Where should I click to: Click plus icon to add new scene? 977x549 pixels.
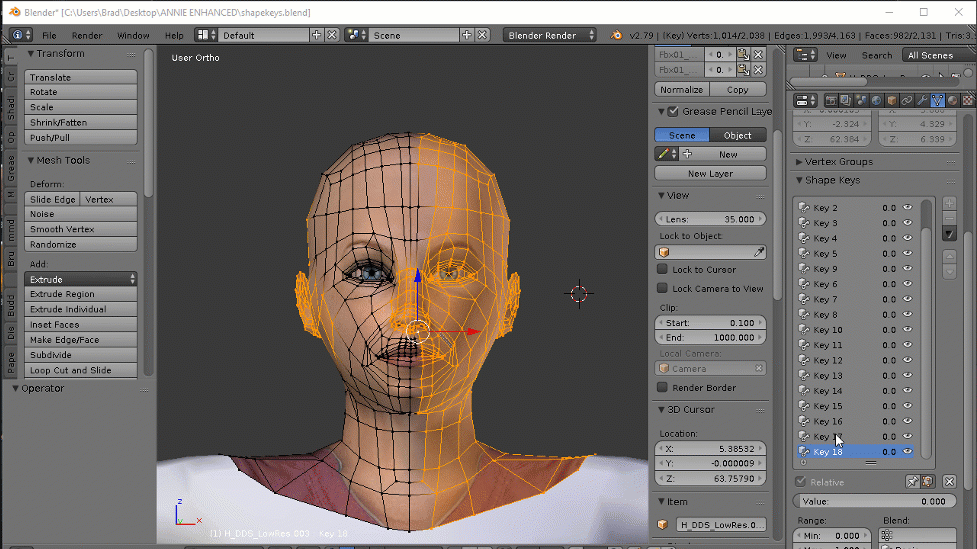point(466,35)
